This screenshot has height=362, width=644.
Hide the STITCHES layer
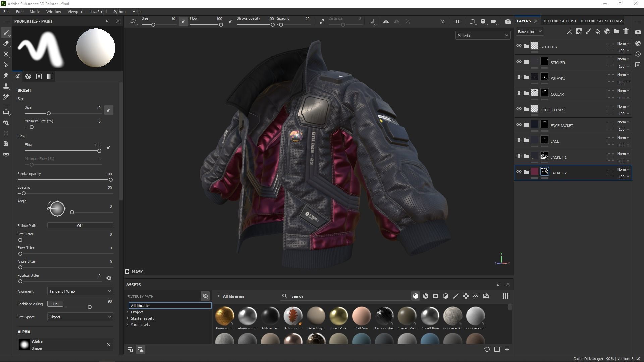click(x=519, y=46)
